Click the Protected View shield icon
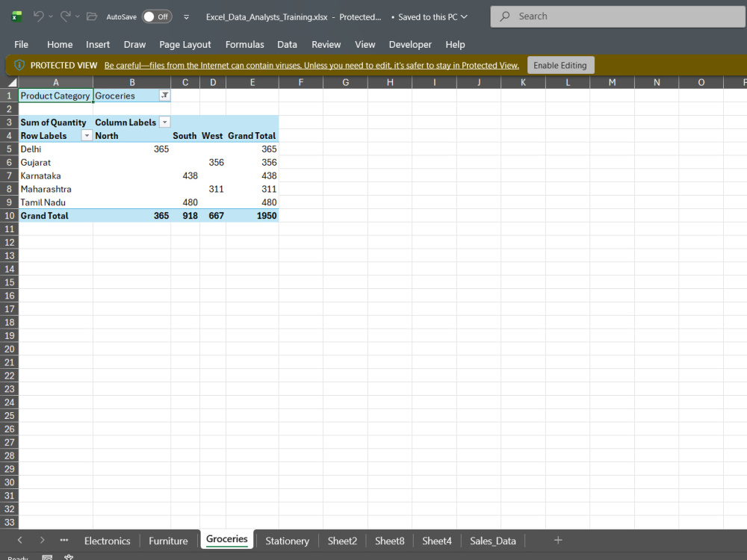 click(19, 65)
